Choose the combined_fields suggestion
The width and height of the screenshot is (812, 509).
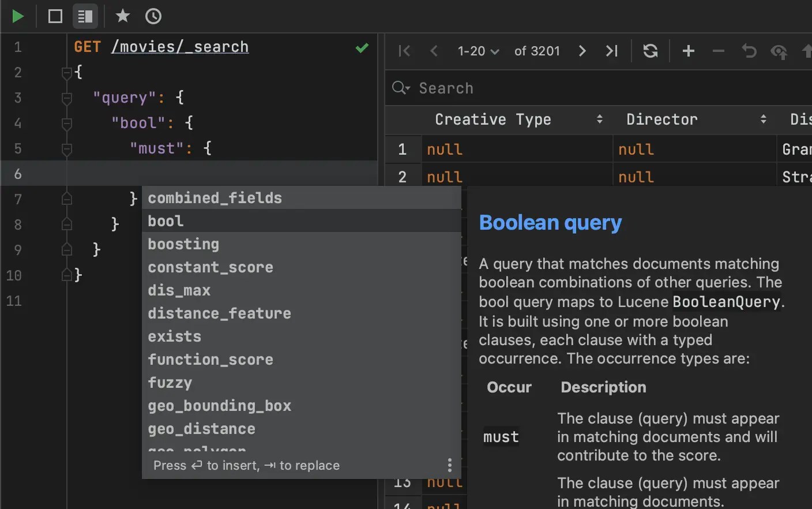(215, 197)
